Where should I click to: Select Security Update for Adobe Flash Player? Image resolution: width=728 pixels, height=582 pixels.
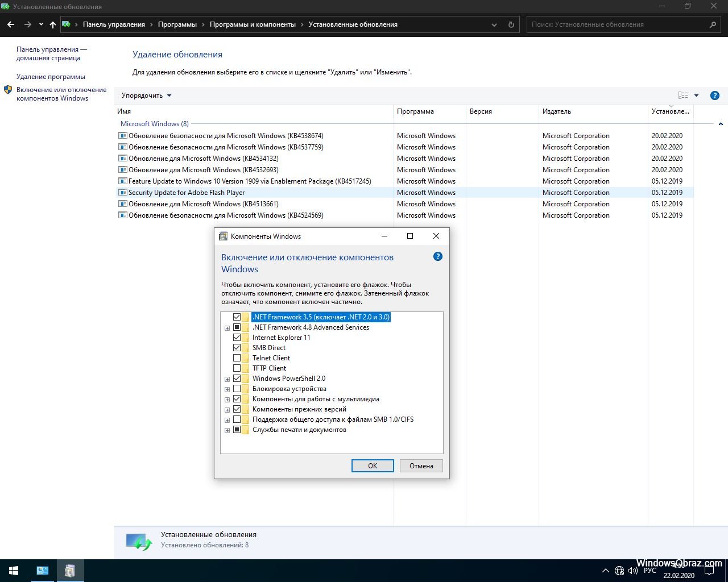click(404, 193)
